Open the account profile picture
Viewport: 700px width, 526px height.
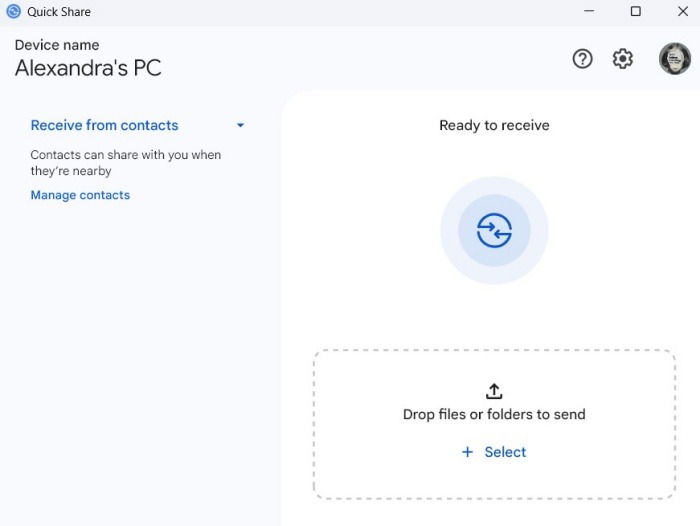pyautogui.click(x=675, y=58)
